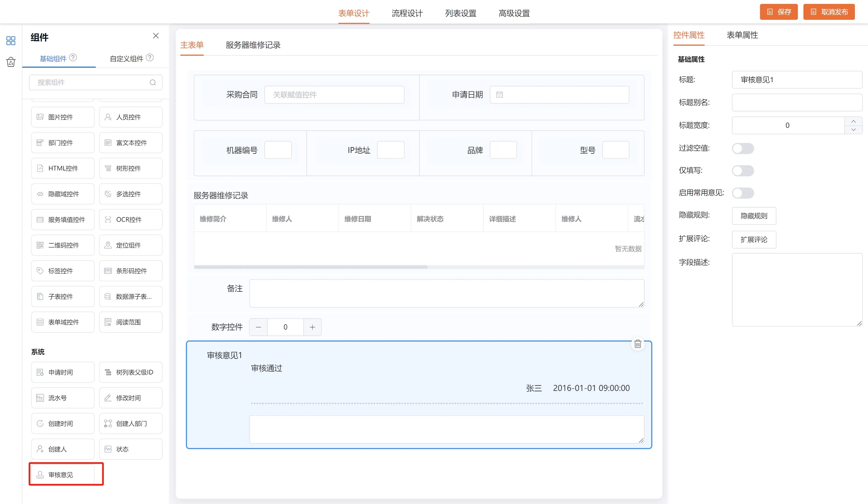Image resolution: width=868 pixels, height=504 pixels.
Task: Click the trash icon on 审核意见1 block
Action: coord(638,344)
